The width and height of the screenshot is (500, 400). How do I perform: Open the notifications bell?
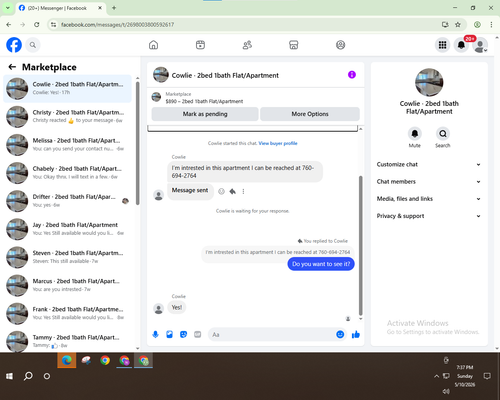(461, 45)
